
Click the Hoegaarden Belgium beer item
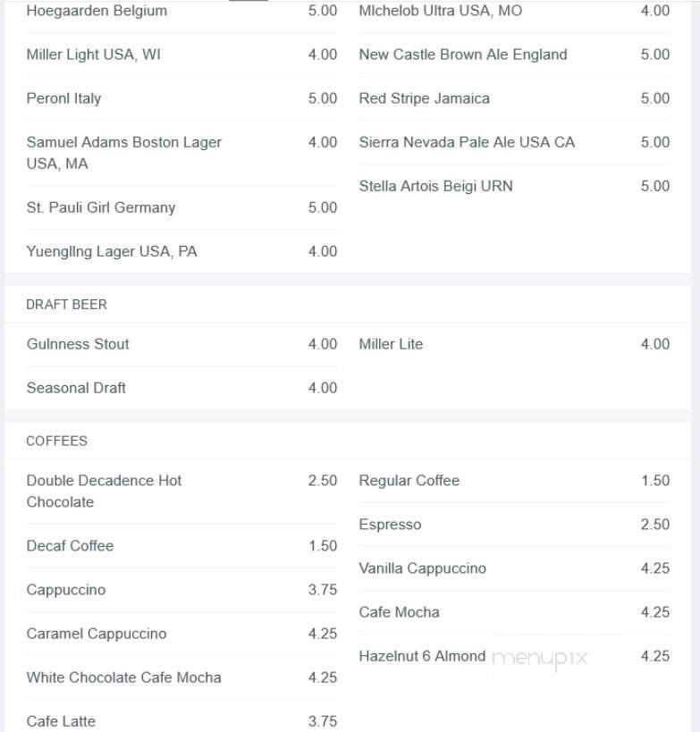[x=97, y=12]
